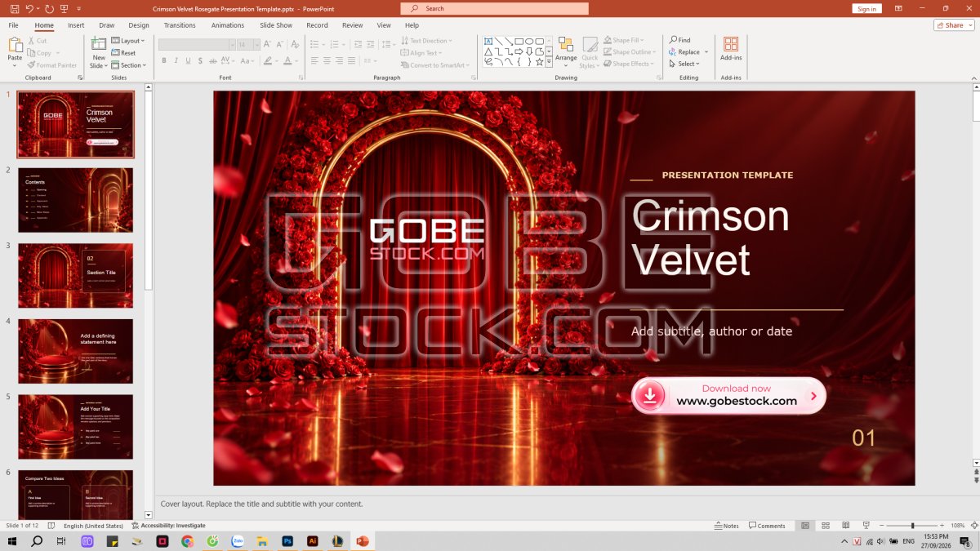Click the subtitle placeholder 'Add subtitle, author or date'
The image size is (980, 551).
[711, 331]
